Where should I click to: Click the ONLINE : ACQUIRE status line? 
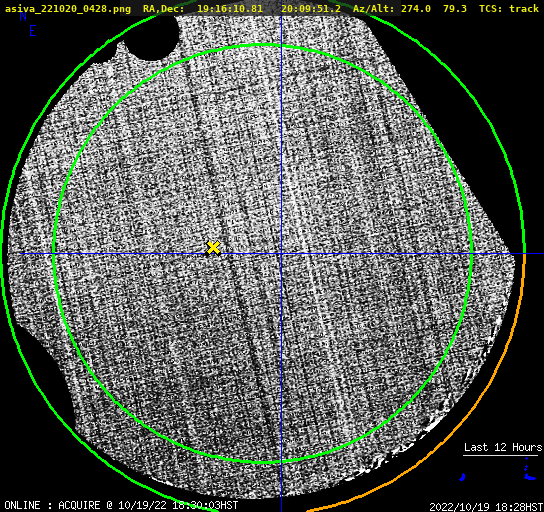click(121, 505)
